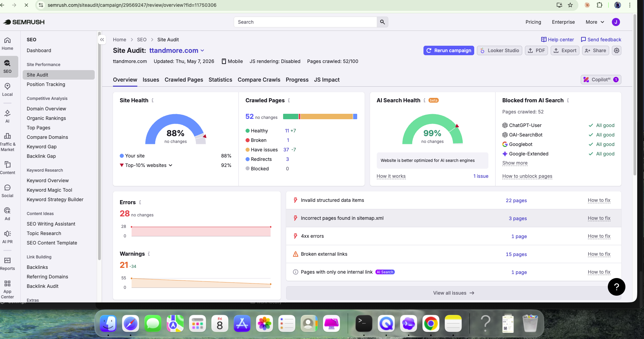This screenshot has width=644, height=339.
Task: Open 22 pages invalid structured data link
Action: click(x=516, y=200)
